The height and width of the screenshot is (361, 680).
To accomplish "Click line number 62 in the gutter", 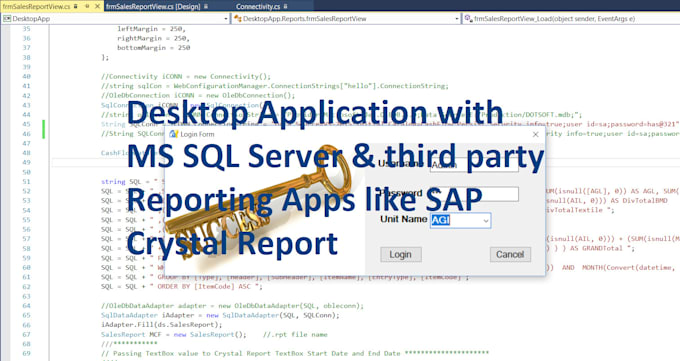I will 26,286.
